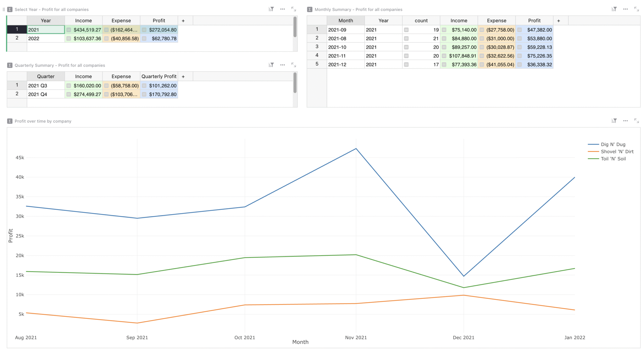Click sigma icon beside Monthly Summary title
The image size is (644, 352).
[x=310, y=9]
